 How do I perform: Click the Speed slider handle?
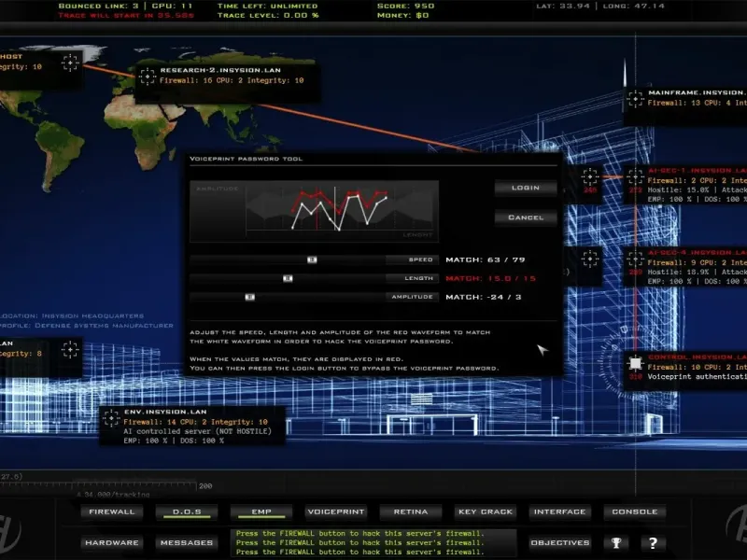tap(312, 259)
